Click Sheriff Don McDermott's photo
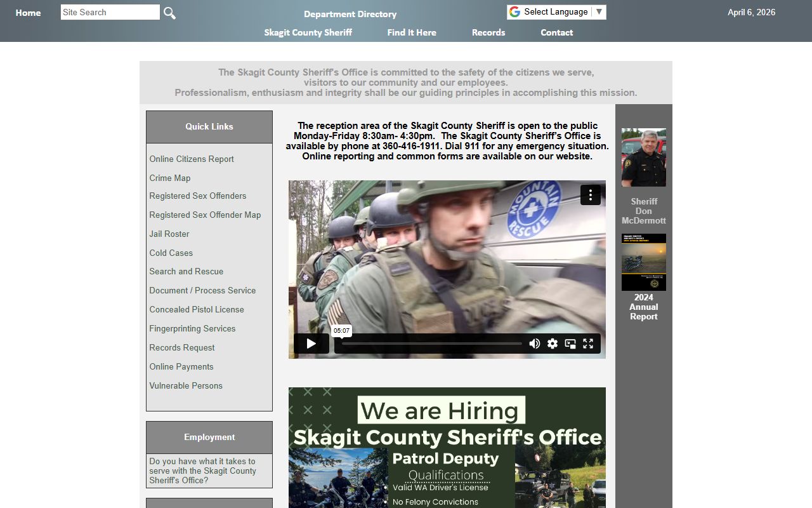This screenshot has height=508, width=812. pos(643,157)
